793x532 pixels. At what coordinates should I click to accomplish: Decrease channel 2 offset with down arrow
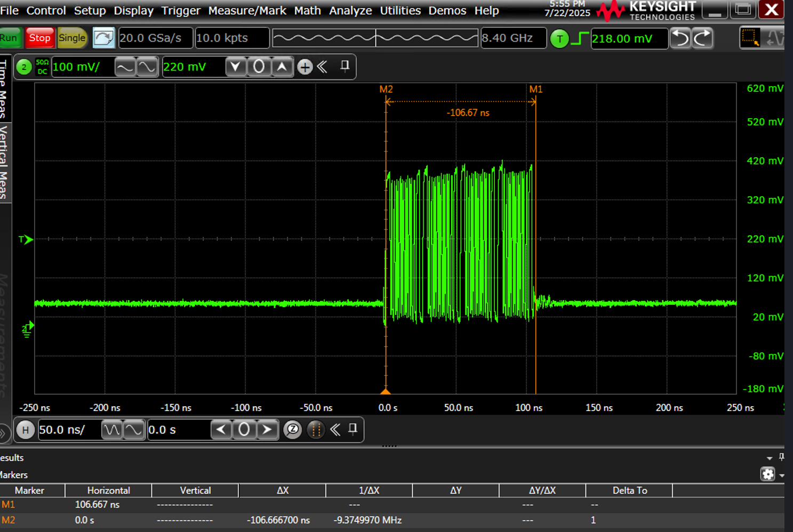(x=236, y=67)
